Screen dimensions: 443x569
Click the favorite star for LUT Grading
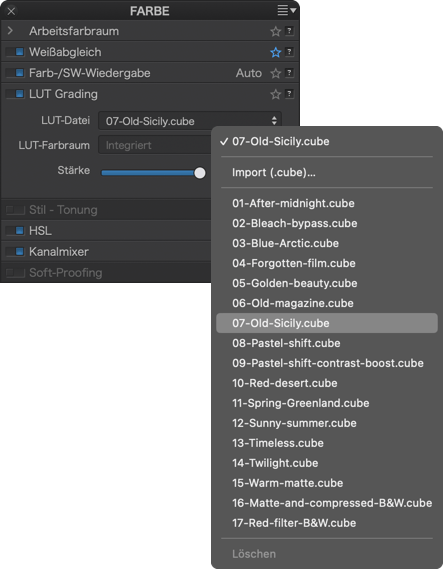click(x=276, y=94)
